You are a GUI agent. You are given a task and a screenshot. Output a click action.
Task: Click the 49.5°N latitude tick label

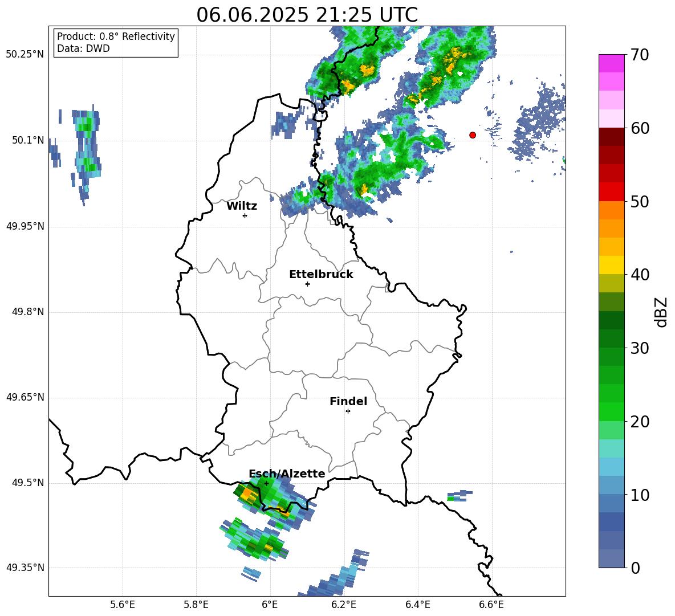pyautogui.click(x=27, y=483)
